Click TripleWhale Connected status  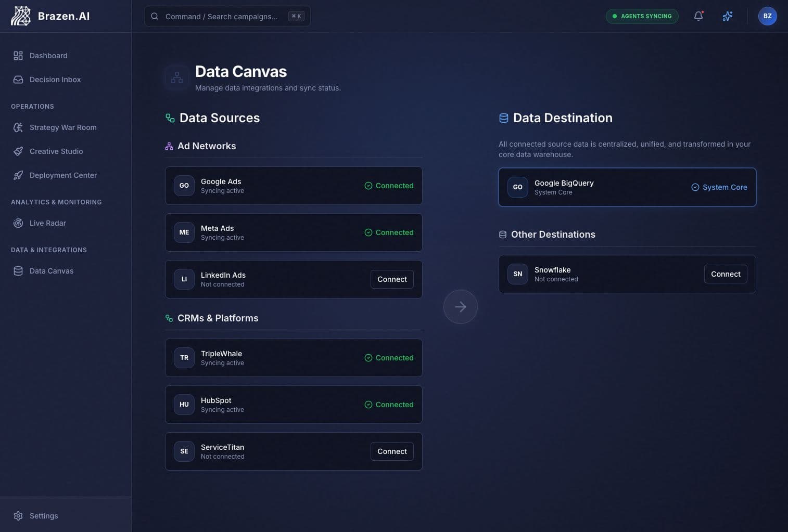point(389,358)
